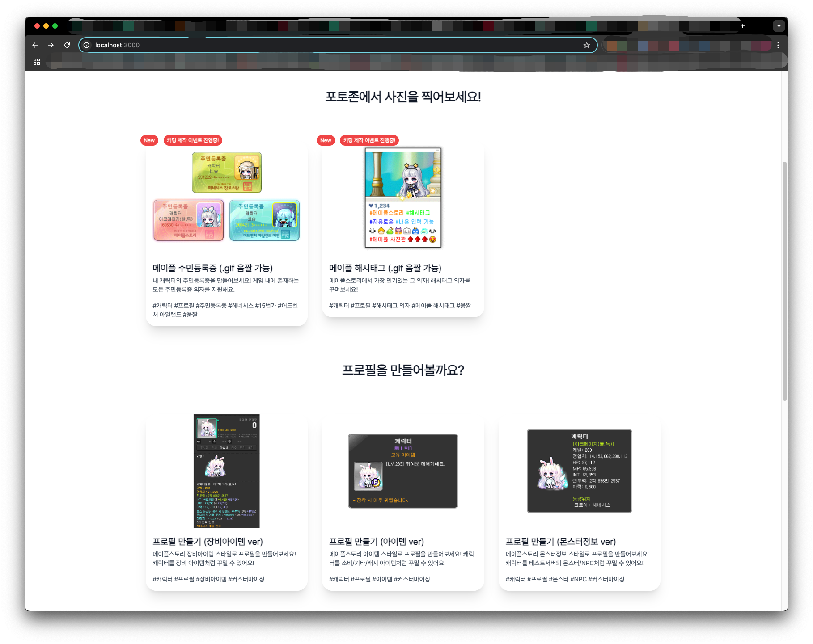Click the 프로필을 만들어볼까요? heading
The width and height of the screenshot is (813, 644).
[x=403, y=370]
